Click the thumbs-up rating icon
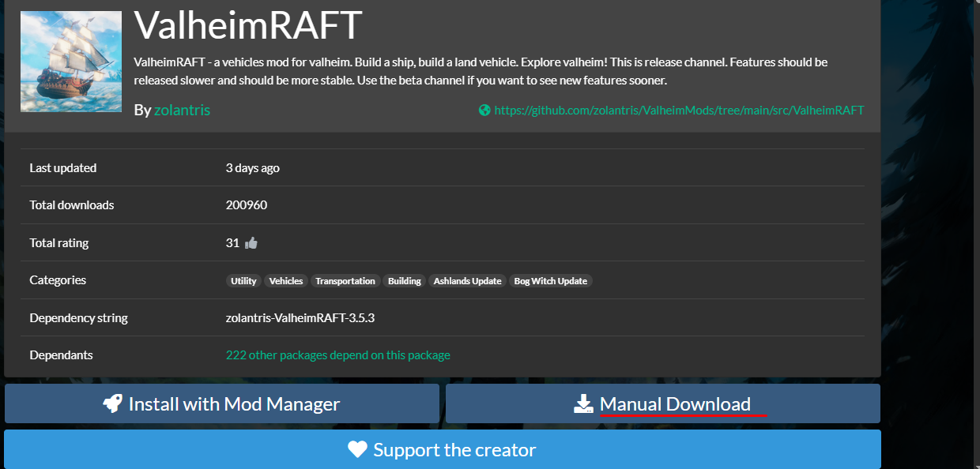This screenshot has height=469, width=980. tap(251, 243)
